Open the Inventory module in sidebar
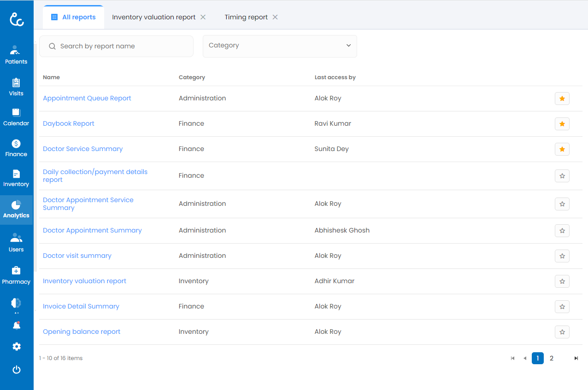588x390 pixels. pos(16,178)
